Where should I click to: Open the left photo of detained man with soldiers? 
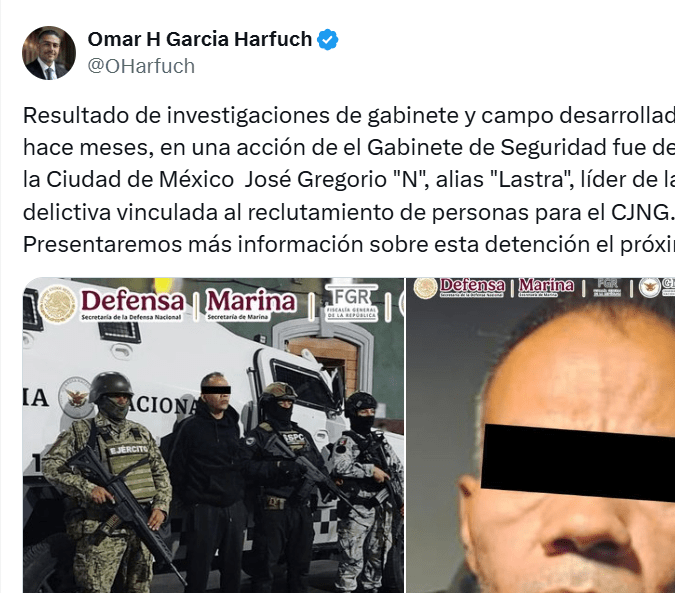click(x=214, y=435)
